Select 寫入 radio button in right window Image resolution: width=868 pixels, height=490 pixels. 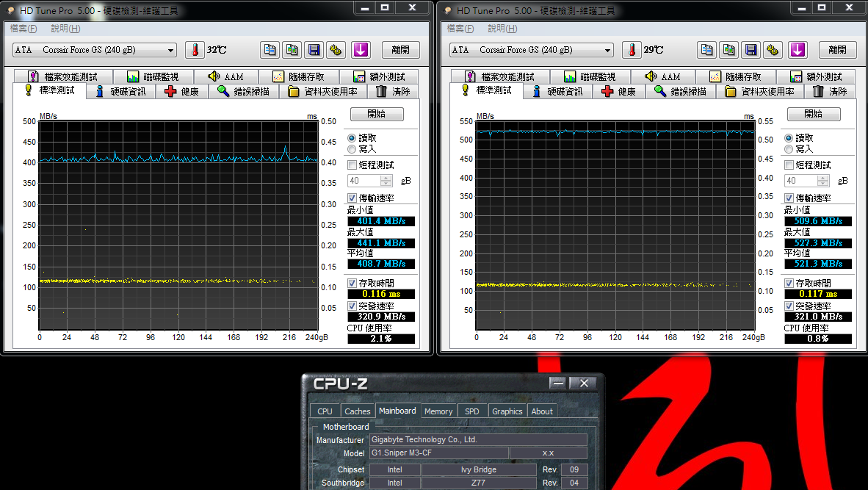click(788, 149)
